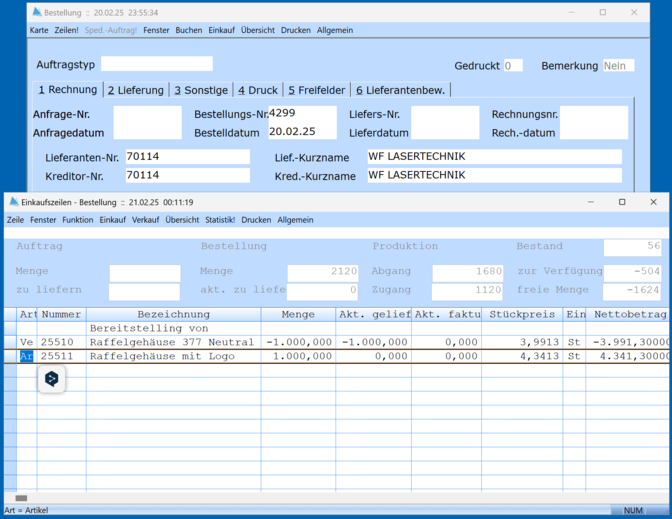
Task: Close the Einkaufszeilen window
Action: pyautogui.click(x=654, y=202)
